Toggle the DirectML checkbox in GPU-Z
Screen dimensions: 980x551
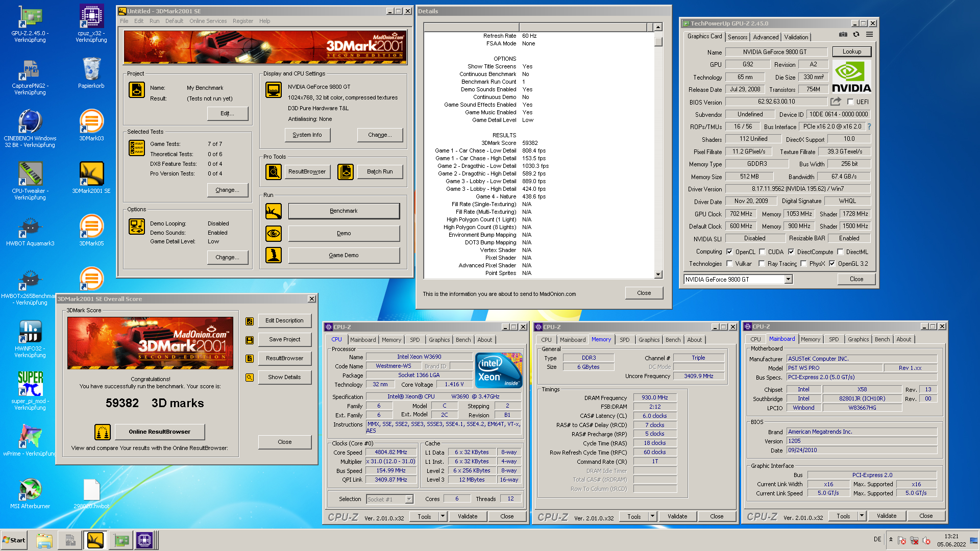pyautogui.click(x=840, y=252)
